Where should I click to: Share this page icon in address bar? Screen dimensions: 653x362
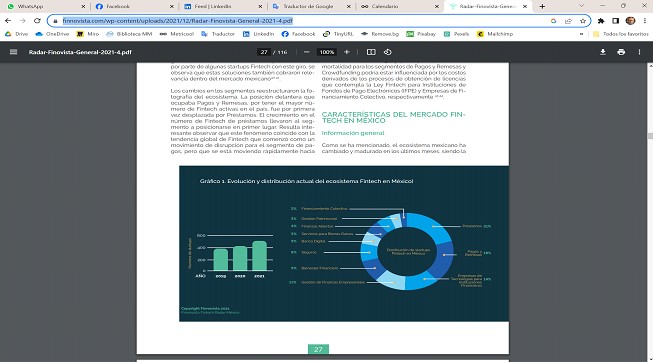[x=568, y=21]
